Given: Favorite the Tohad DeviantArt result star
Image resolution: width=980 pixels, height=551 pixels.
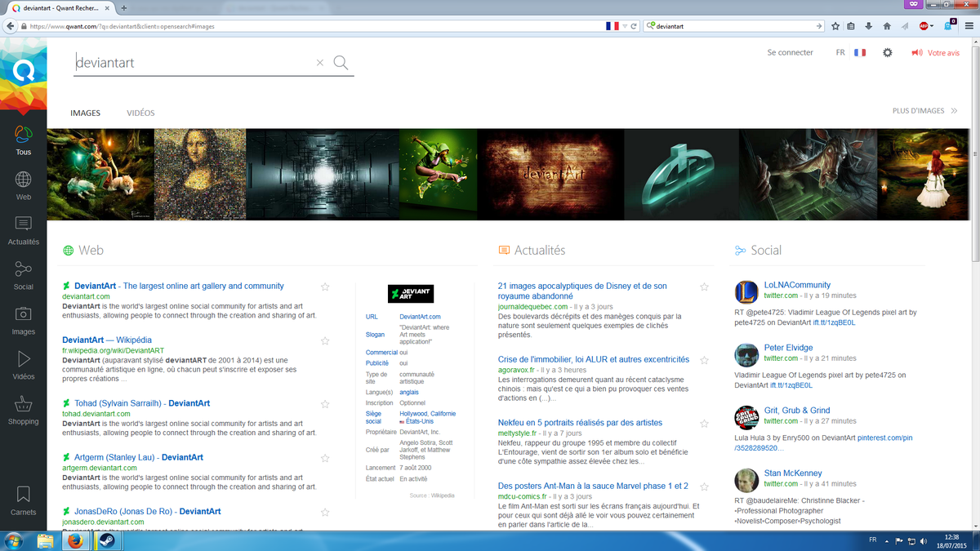Looking at the screenshot, I should coord(325,404).
